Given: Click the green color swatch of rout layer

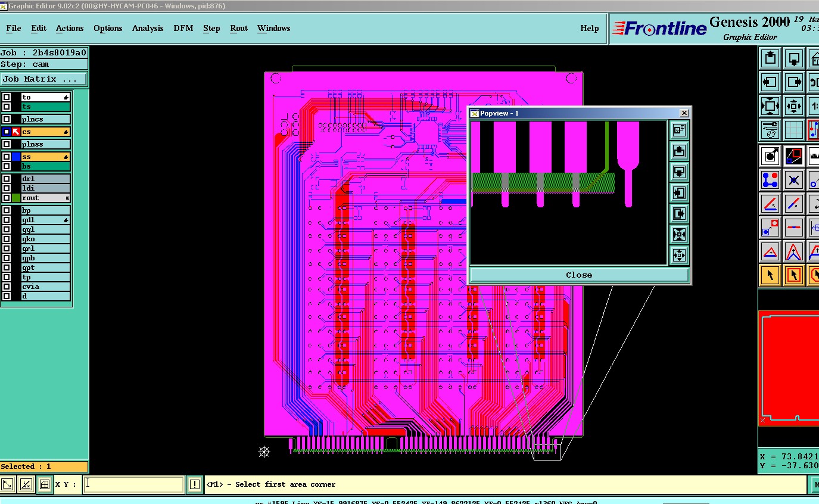Looking at the screenshot, I should (16, 198).
